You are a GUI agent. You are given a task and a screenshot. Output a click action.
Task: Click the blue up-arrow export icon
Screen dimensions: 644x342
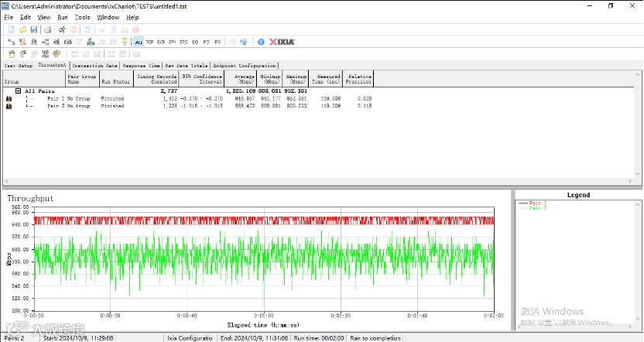click(243, 42)
